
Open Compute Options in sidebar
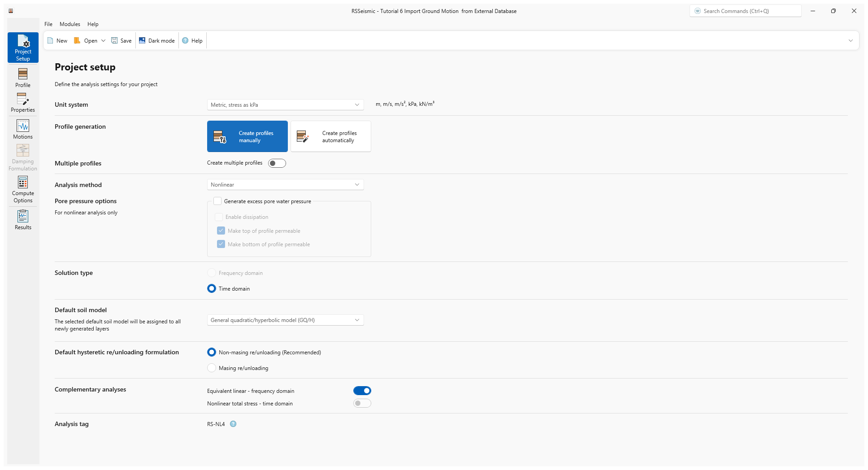23,189
